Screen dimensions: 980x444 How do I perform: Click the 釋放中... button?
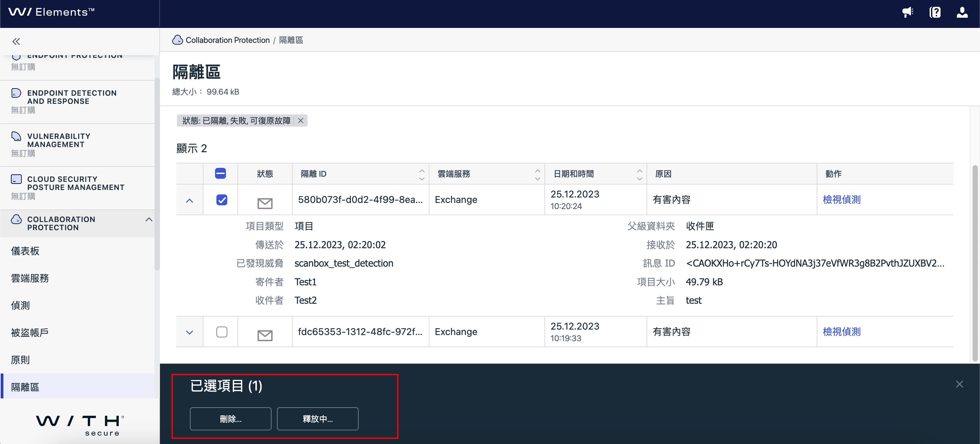click(x=318, y=419)
